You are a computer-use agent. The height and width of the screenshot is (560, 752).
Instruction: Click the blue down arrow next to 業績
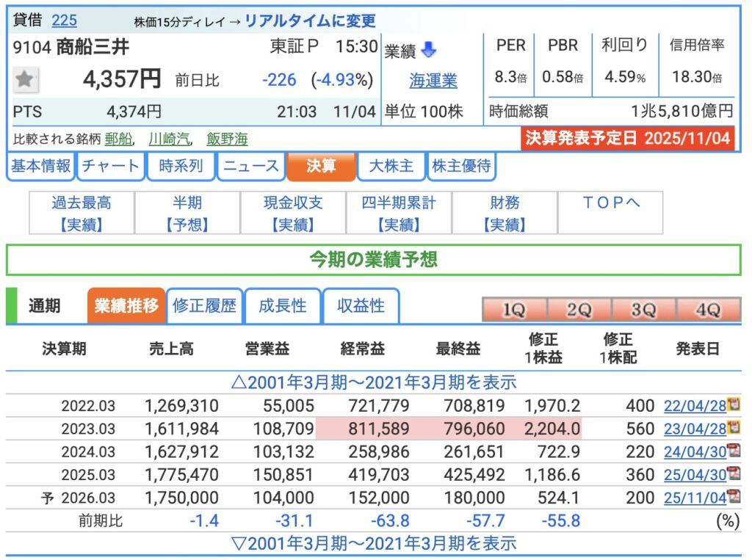click(429, 50)
